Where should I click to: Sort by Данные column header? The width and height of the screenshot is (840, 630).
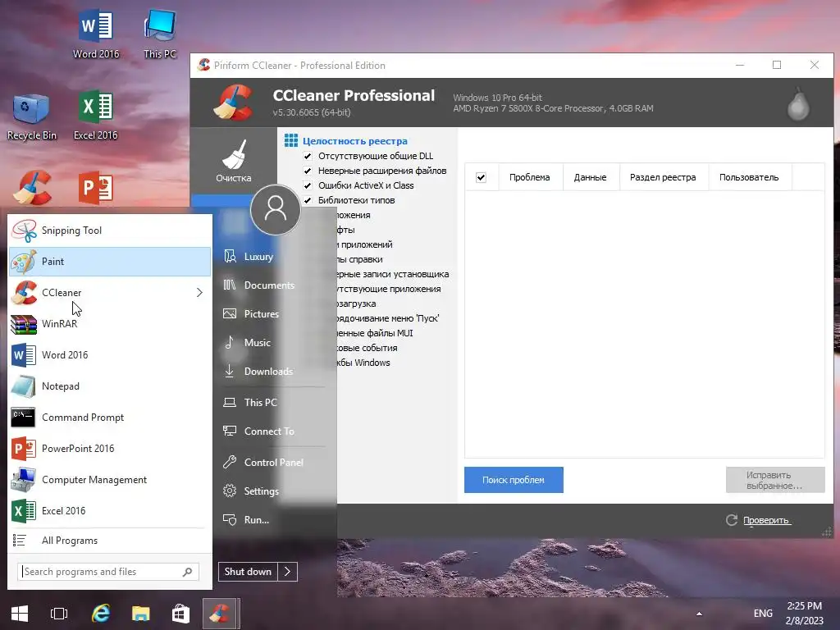(x=591, y=177)
